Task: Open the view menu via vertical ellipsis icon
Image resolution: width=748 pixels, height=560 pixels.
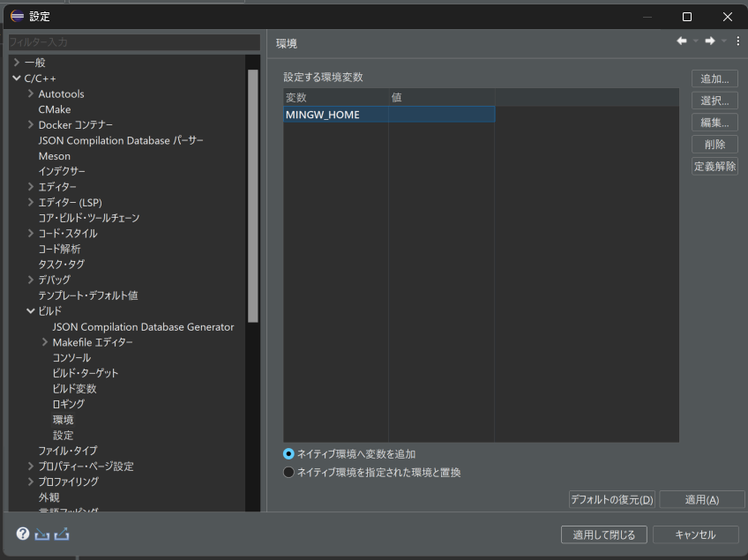Action: click(738, 41)
